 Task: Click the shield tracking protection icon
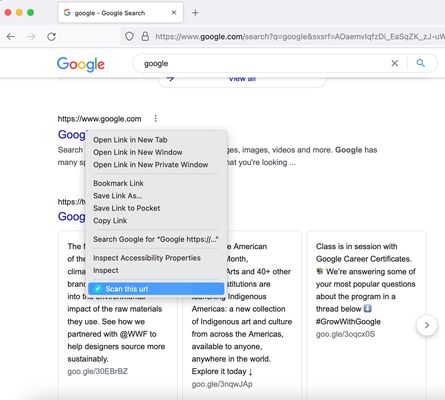[129, 36]
